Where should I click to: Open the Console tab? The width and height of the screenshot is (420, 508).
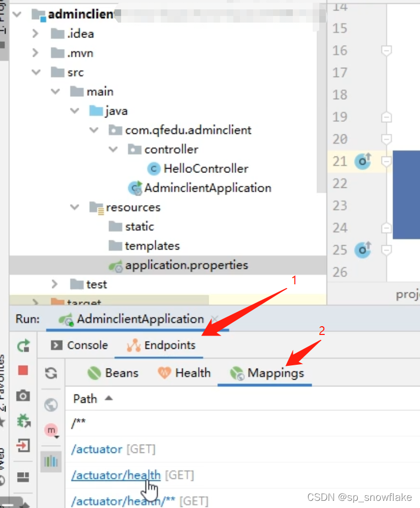(79, 345)
